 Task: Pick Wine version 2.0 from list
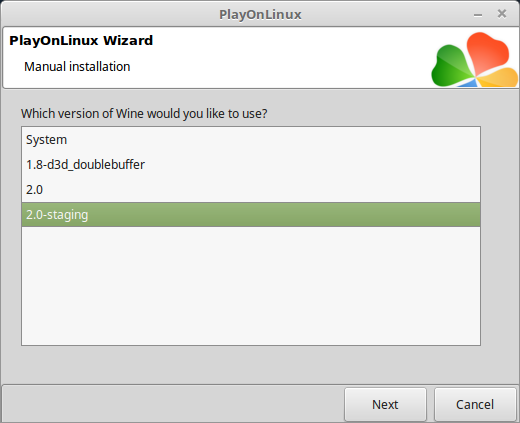click(x=251, y=190)
